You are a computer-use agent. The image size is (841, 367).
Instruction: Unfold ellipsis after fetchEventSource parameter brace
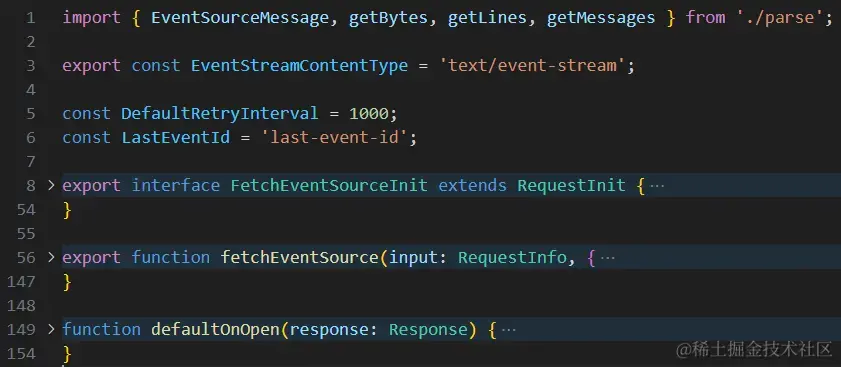[x=608, y=258]
